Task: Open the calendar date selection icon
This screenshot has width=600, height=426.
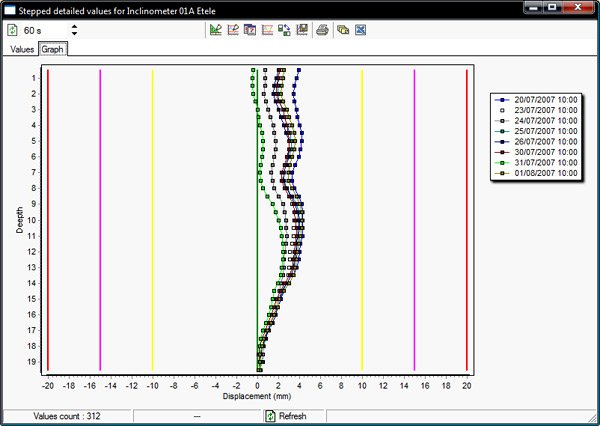Action: (250, 30)
